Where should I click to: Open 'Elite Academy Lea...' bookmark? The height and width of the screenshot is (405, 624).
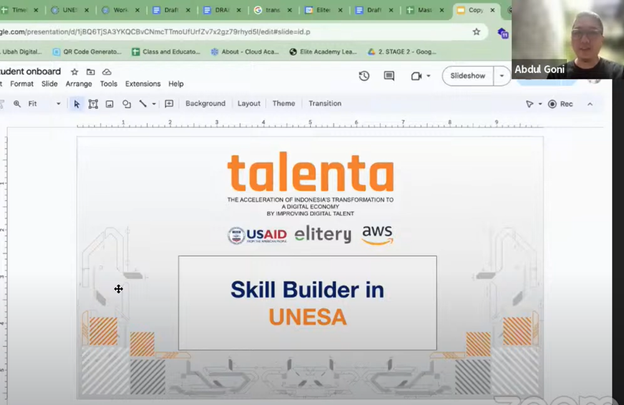click(324, 52)
